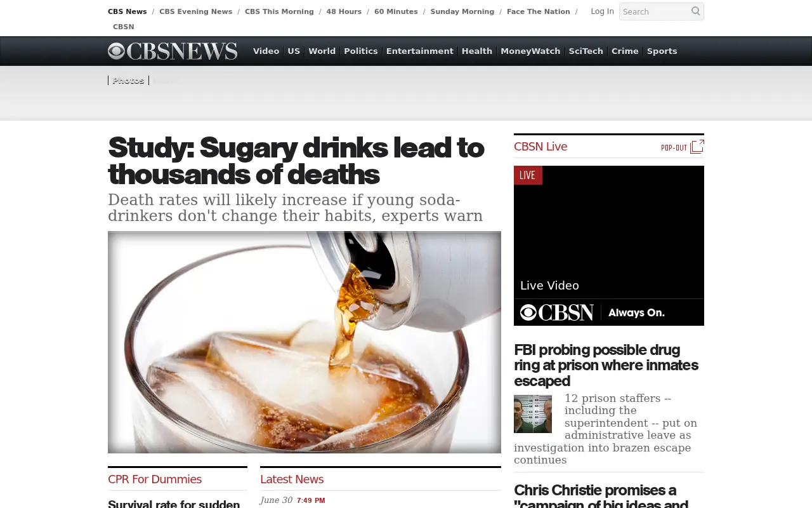Open the Video section
The width and height of the screenshot is (812, 508).
[x=266, y=51]
